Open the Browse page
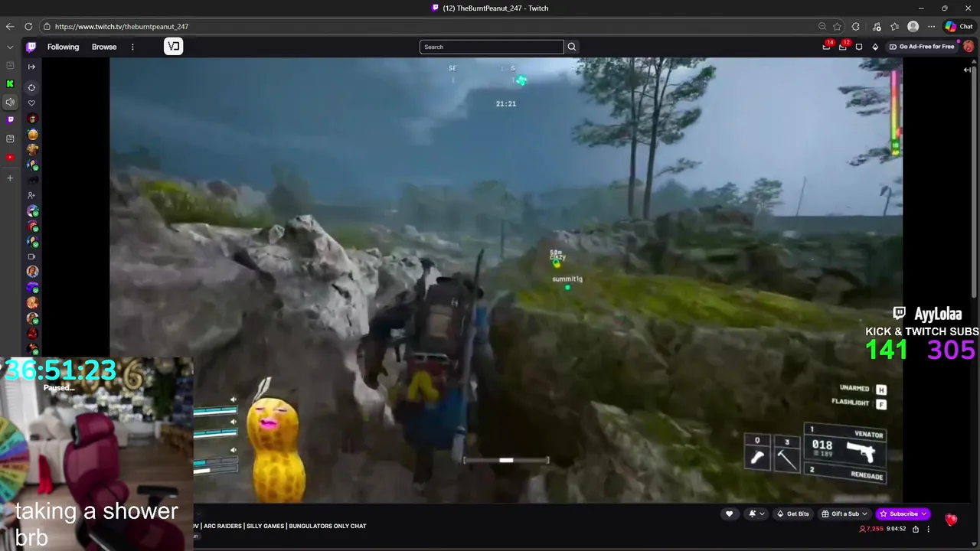 pos(104,47)
